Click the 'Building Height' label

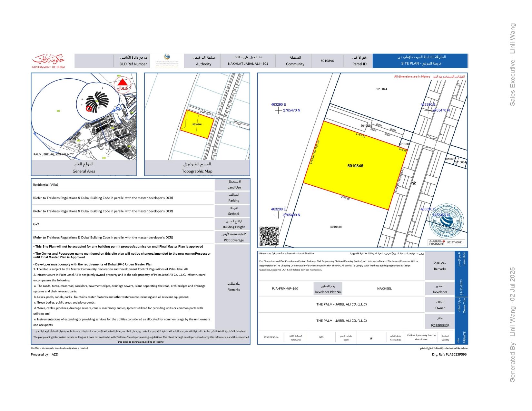coord(234,227)
